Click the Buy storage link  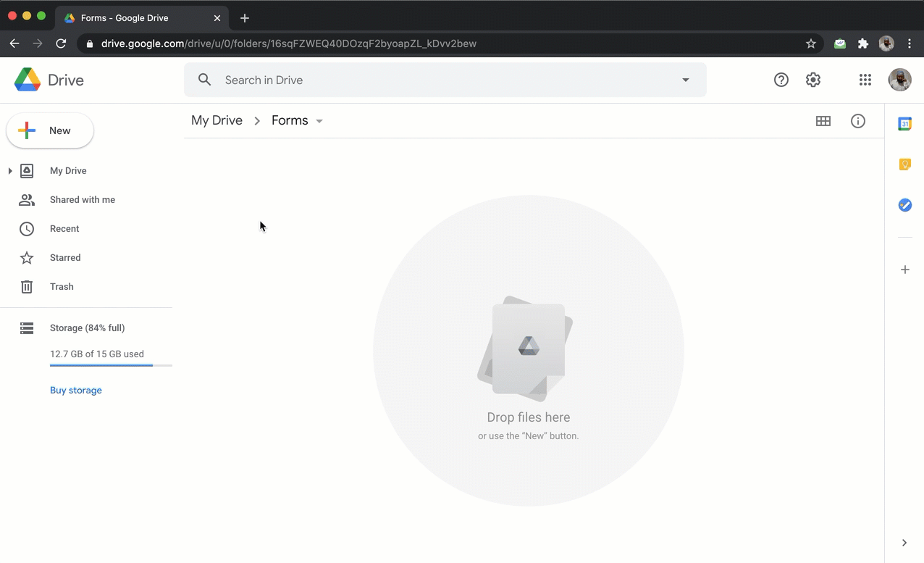point(76,391)
